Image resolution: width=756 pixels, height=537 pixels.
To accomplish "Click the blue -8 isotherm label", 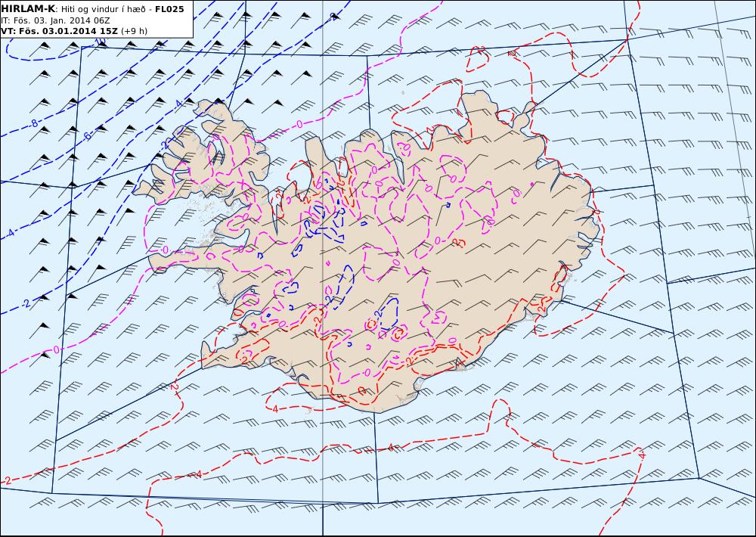I will point(34,124).
